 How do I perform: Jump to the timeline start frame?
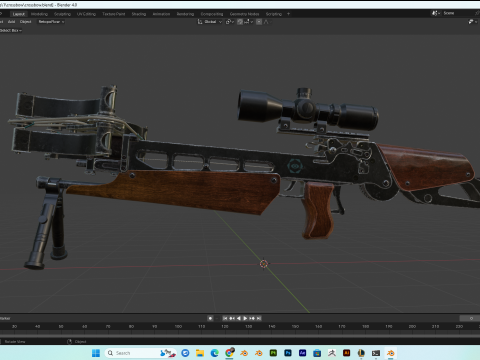coord(225,318)
